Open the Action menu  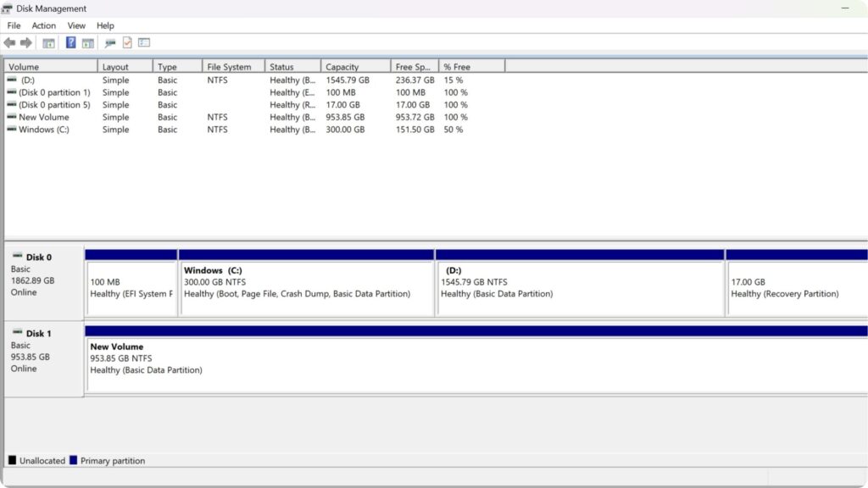(43, 25)
